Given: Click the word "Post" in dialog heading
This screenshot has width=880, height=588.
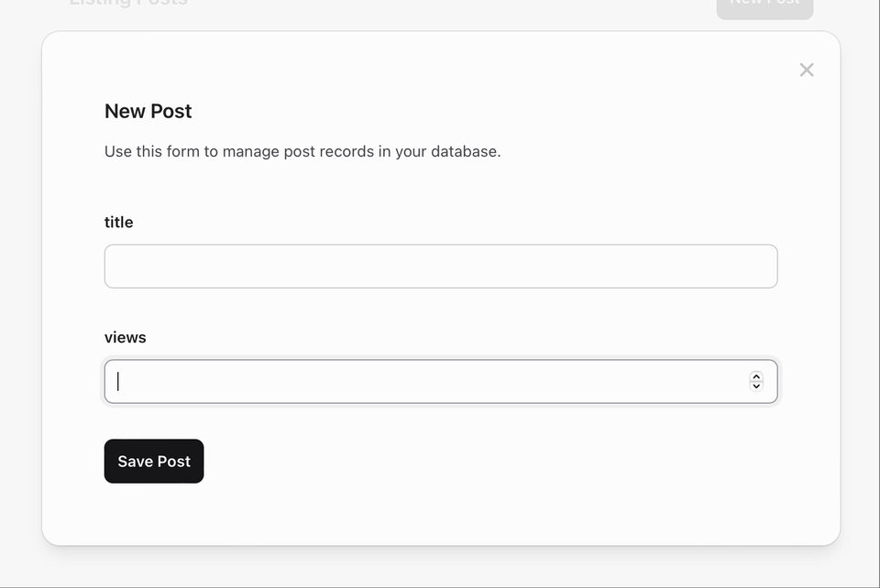Looking at the screenshot, I should point(171,112).
